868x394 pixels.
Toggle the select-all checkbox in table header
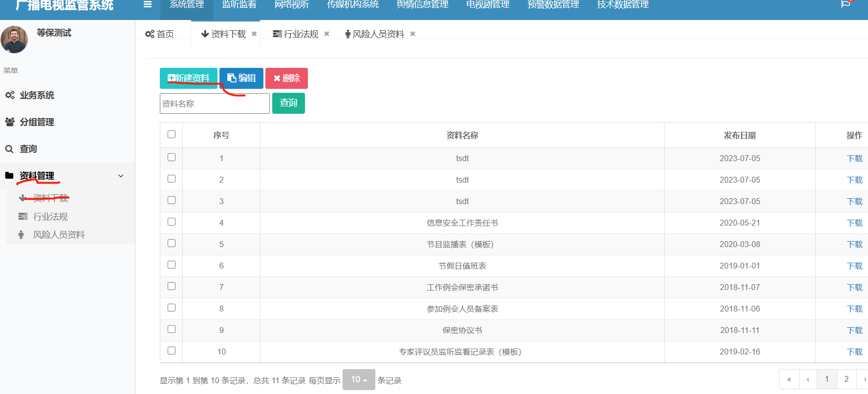pyautogui.click(x=172, y=134)
